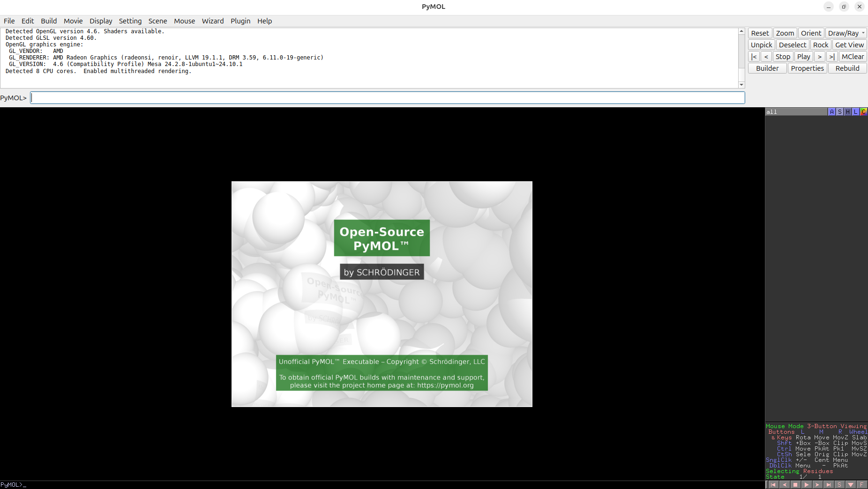868x489 pixels.
Task: Click the stop square in bottom playback bar
Action: pos(795,485)
